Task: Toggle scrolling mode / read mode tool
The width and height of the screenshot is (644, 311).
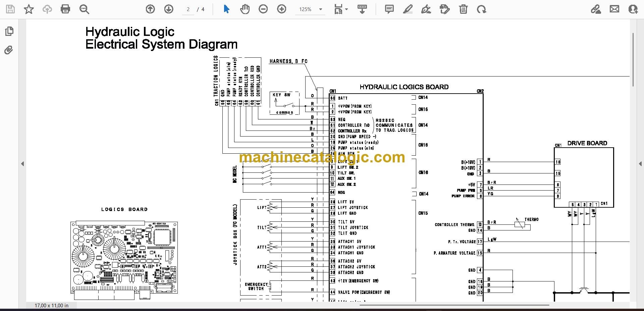Action: pyautogui.click(x=362, y=9)
